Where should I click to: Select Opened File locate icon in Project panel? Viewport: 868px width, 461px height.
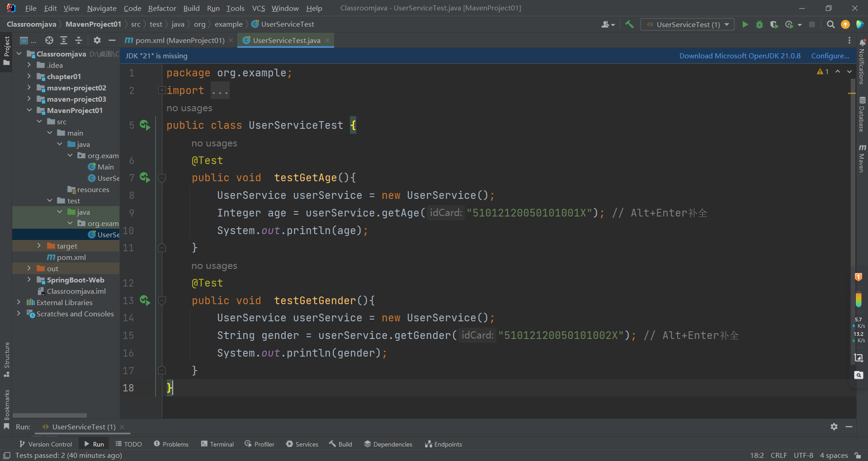click(x=49, y=40)
